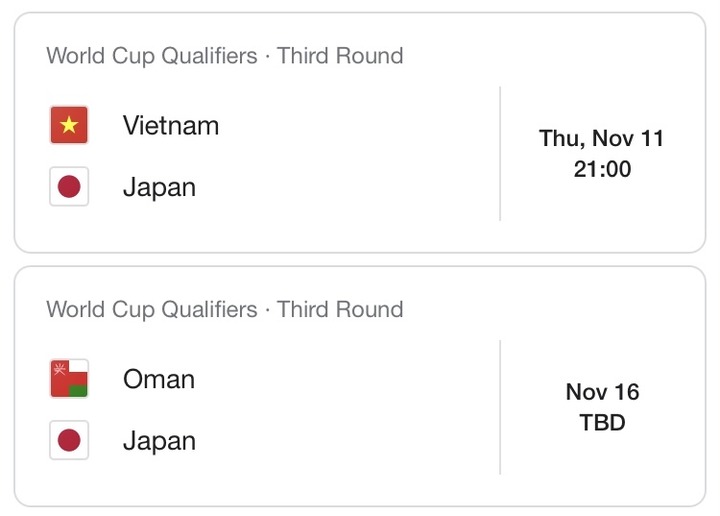Select Japan team name below Oman
This screenshot has width=720, height=516.
[159, 441]
